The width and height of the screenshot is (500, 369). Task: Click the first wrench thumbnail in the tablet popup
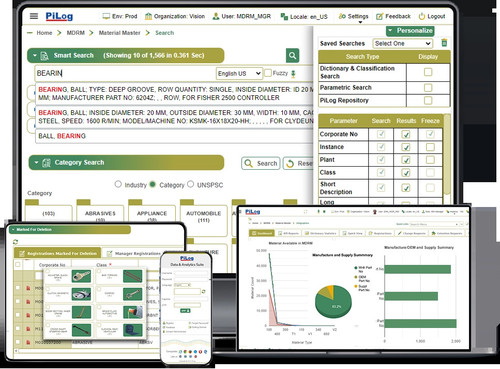tap(81, 276)
